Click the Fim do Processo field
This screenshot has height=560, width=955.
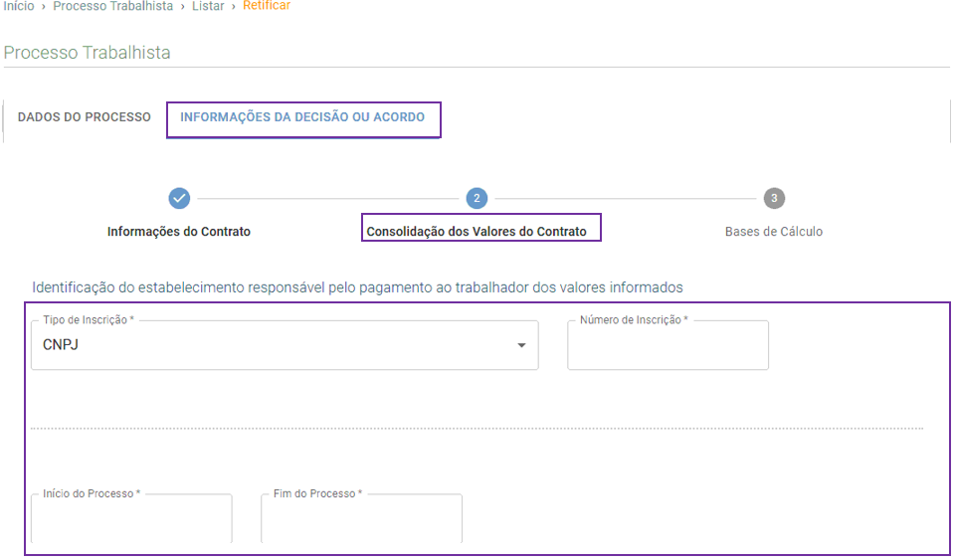click(x=362, y=518)
